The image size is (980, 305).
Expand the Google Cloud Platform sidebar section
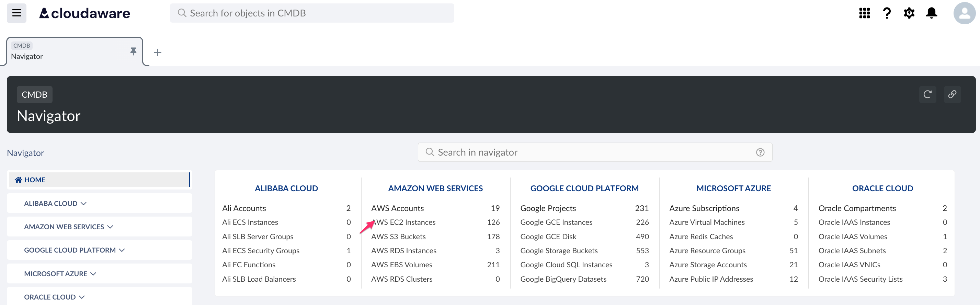click(x=74, y=250)
